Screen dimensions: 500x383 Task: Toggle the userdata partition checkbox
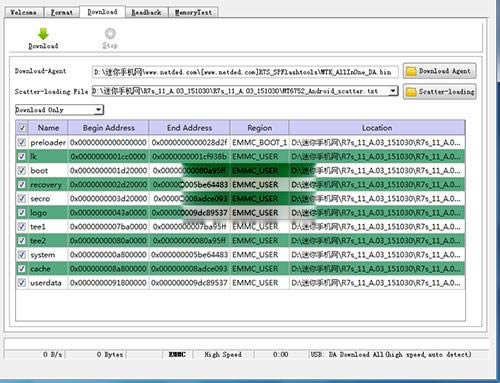[x=22, y=283]
